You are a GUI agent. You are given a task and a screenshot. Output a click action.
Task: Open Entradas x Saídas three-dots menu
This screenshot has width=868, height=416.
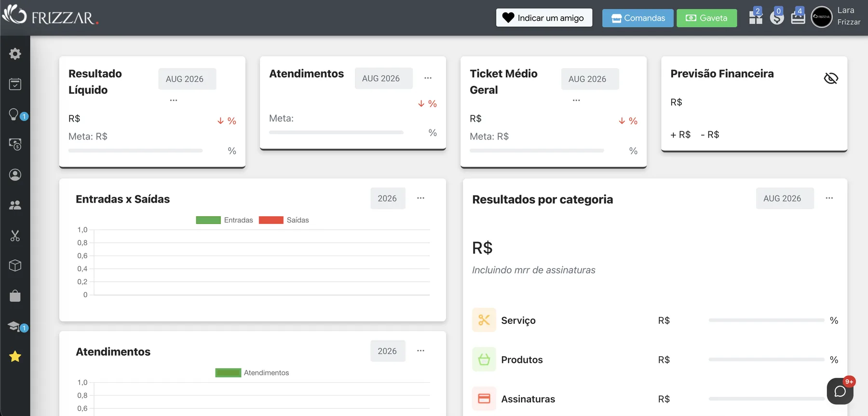pyautogui.click(x=421, y=198)
